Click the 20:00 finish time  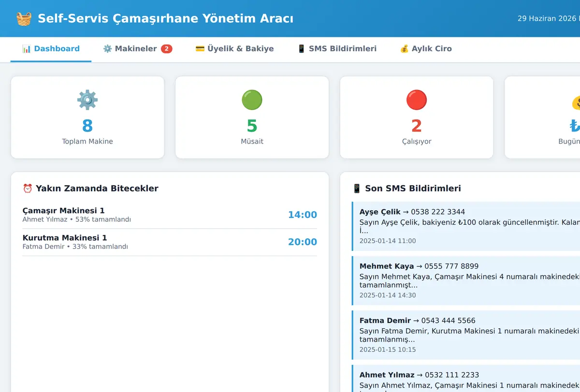[x=303, y=242]
